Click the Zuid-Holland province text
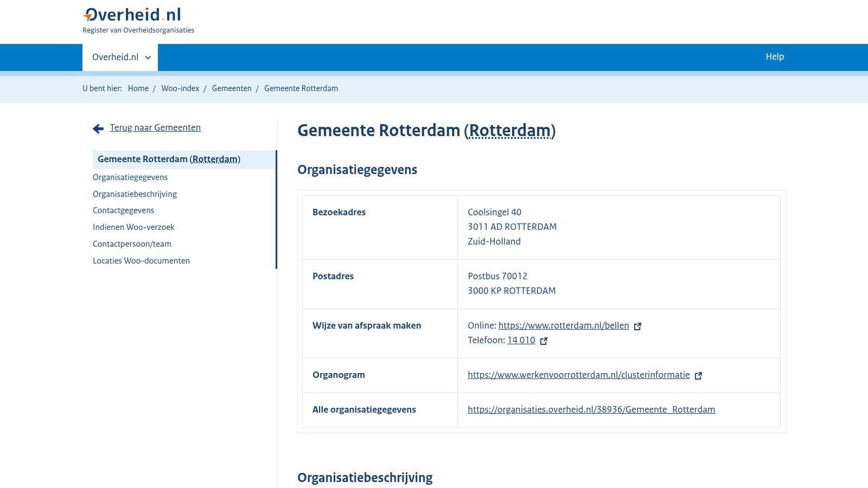This screenshot has width=868, height=488. (494, 241)
